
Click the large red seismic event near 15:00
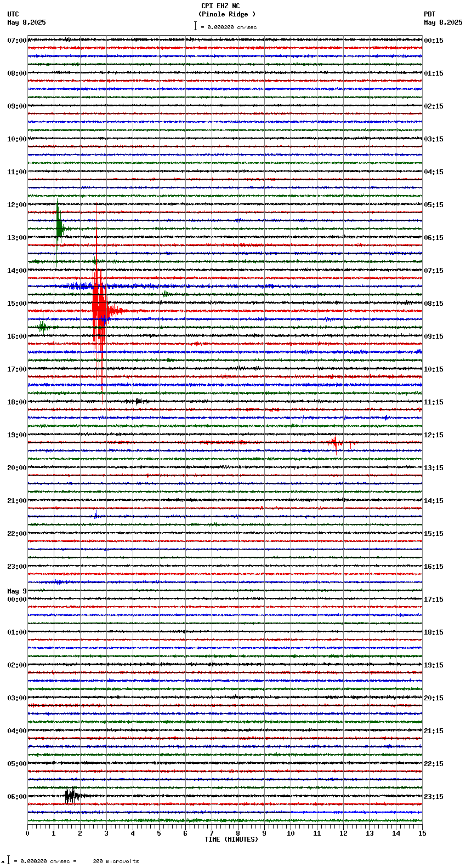[x=100, y=311]
